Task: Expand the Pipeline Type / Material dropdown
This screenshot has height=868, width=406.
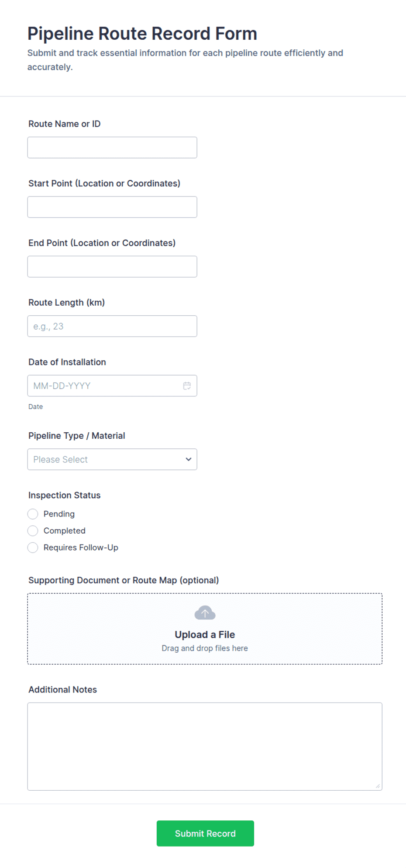Action: click(112, 459)
